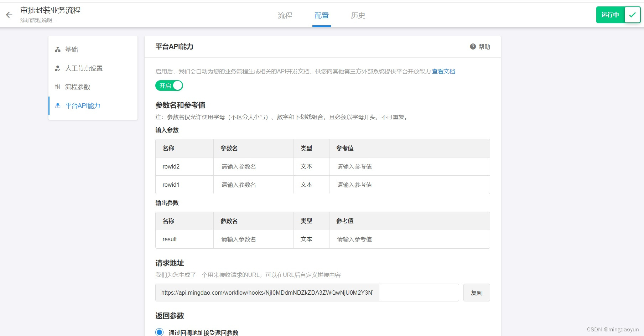Screen dimensions: 644x336
Task: Select the 配置 tab
Action: (x=321, y=15)
